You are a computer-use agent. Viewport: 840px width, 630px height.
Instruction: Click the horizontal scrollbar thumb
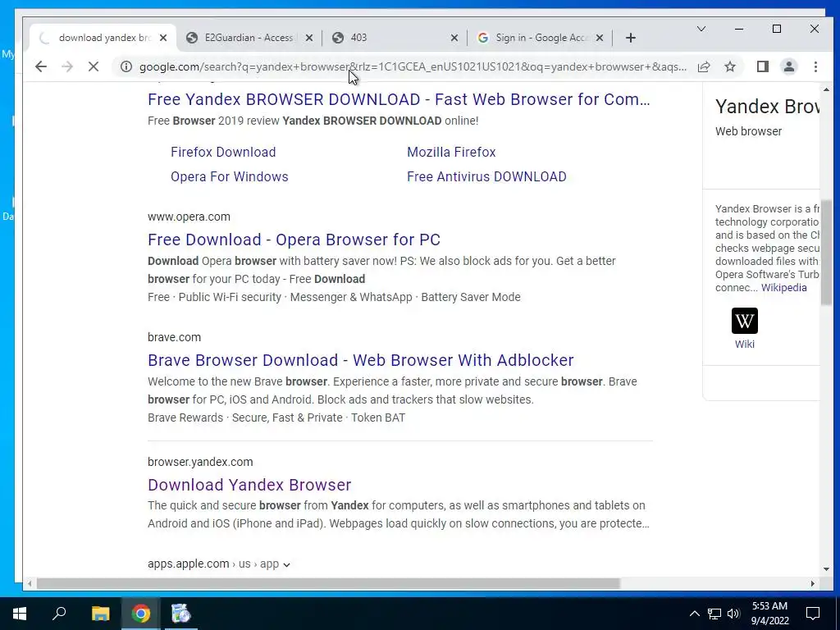pyautogui.click(x=328, y=583)
